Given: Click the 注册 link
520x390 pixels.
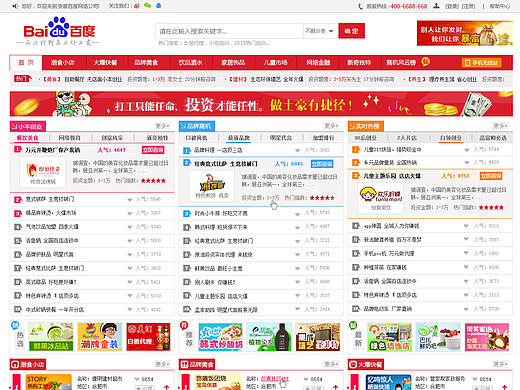Looking at the screenshot, I should pyautogui.click(x=468, y=6).
